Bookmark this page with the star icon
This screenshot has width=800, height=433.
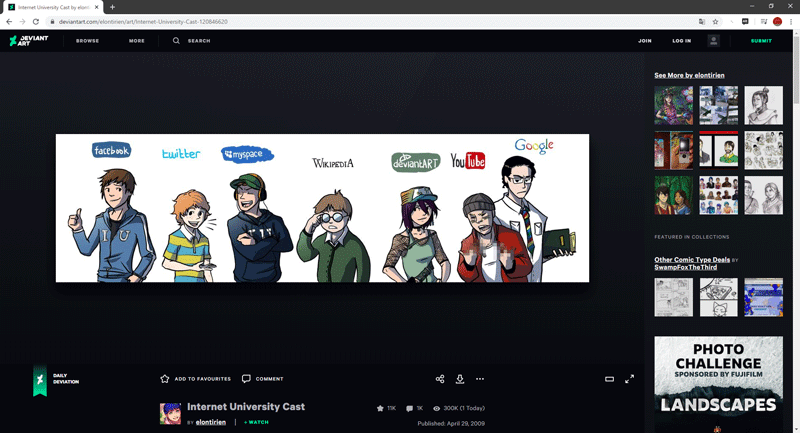[x=715, y=21]
